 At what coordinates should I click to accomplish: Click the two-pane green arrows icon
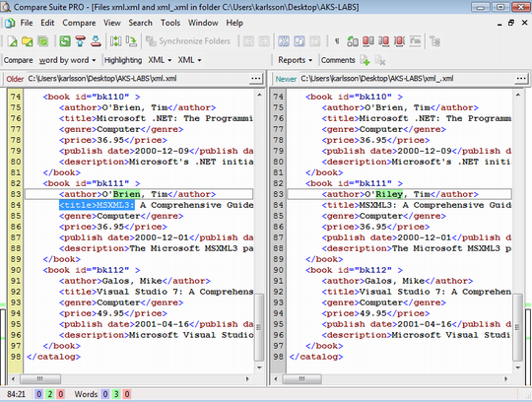click(x=115, y=41)
